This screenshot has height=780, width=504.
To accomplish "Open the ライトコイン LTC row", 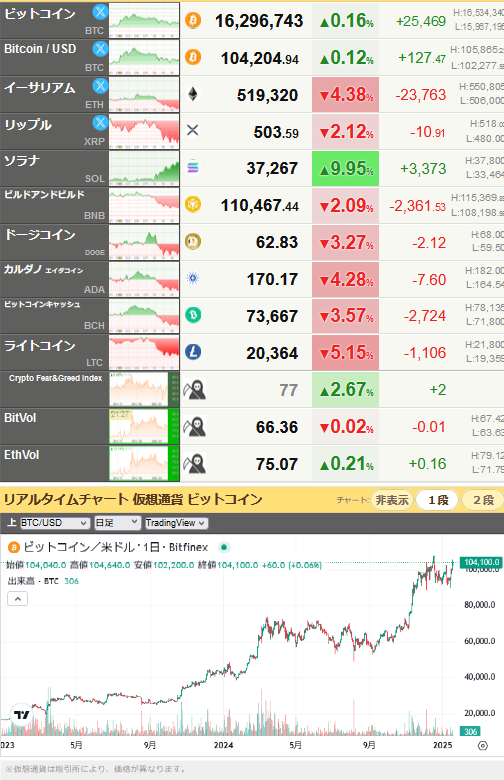I will (252, 352).
